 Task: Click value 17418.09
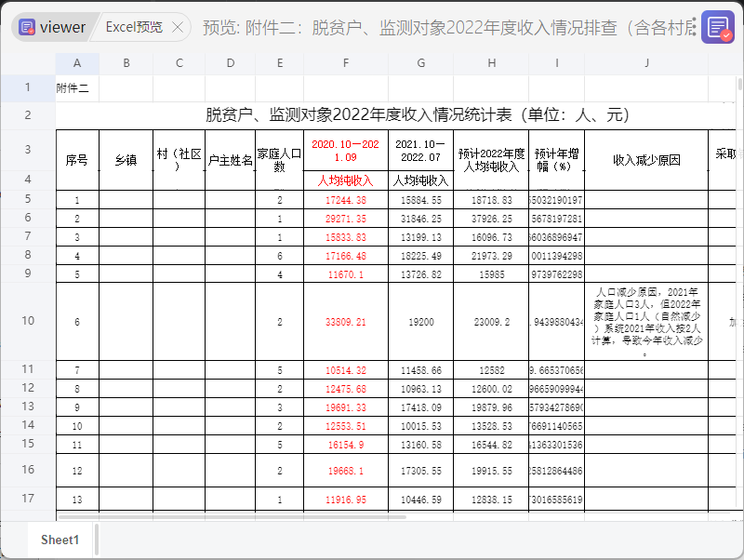pyautogui.click(x=421, y=407)
